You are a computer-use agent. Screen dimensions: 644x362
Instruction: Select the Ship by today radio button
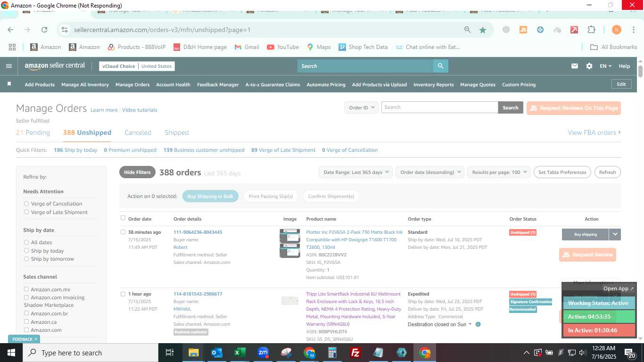tap(26, 251)
